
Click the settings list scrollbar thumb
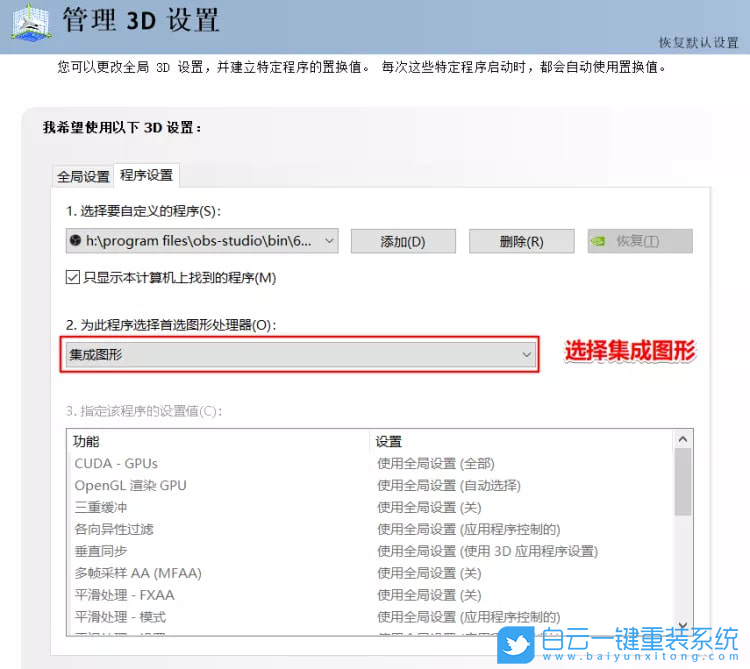[x=683, y=482]
